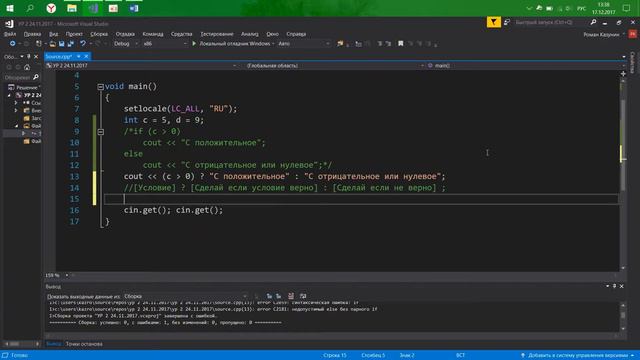Expand the Внешние зависимости tree node

click(16, 110)
